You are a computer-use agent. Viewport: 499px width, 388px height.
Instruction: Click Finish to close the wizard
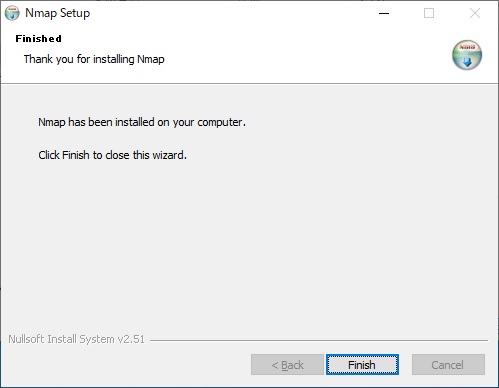pyautogui.click(x=362, y=365)
